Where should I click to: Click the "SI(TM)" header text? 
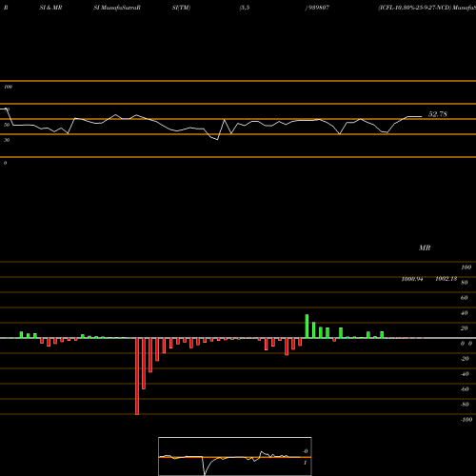pyautogui.click(x=181, y=8)
